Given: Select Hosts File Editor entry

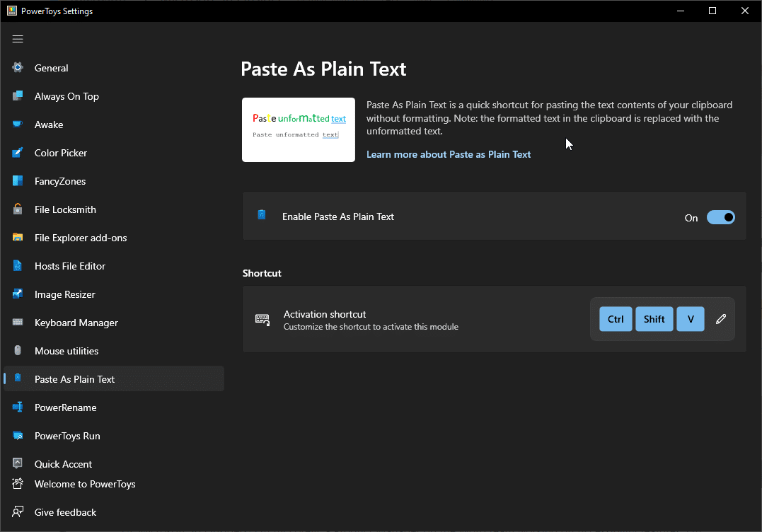Looking at the screenshot, I should point(112,266).
